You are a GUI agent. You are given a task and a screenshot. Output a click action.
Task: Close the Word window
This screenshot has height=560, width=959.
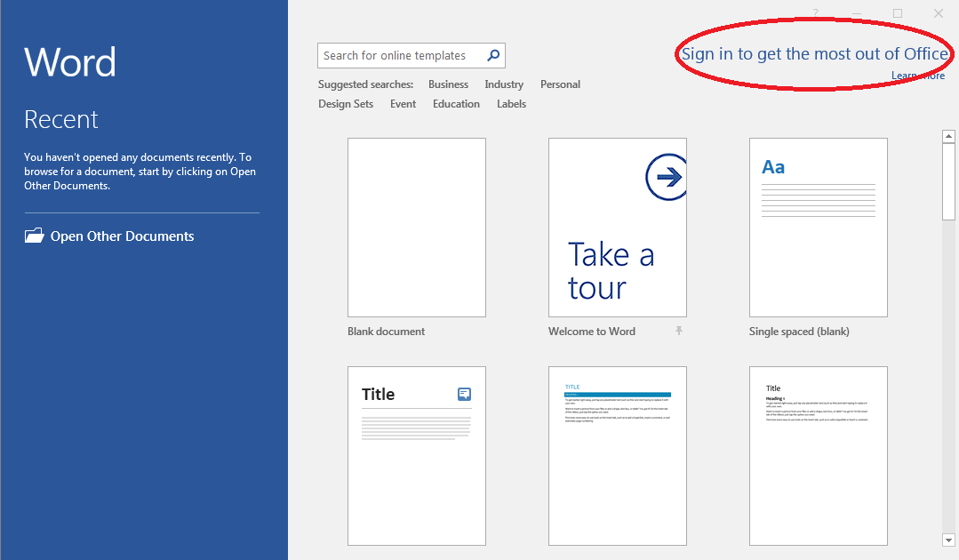tap(939, 13)
